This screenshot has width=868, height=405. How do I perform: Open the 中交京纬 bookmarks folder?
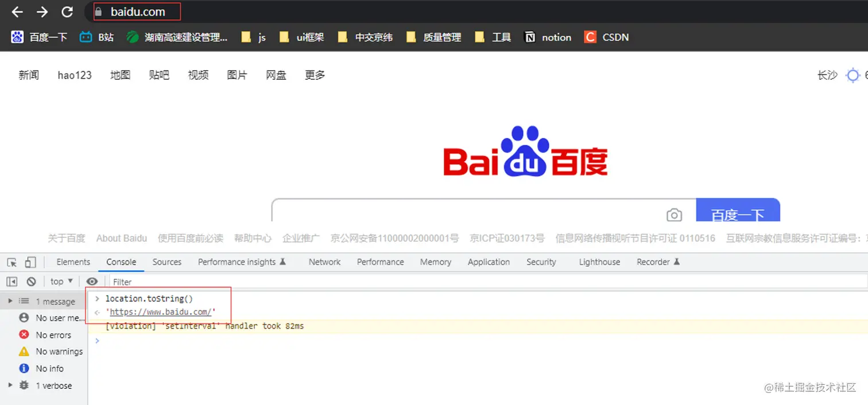point(365,37)
